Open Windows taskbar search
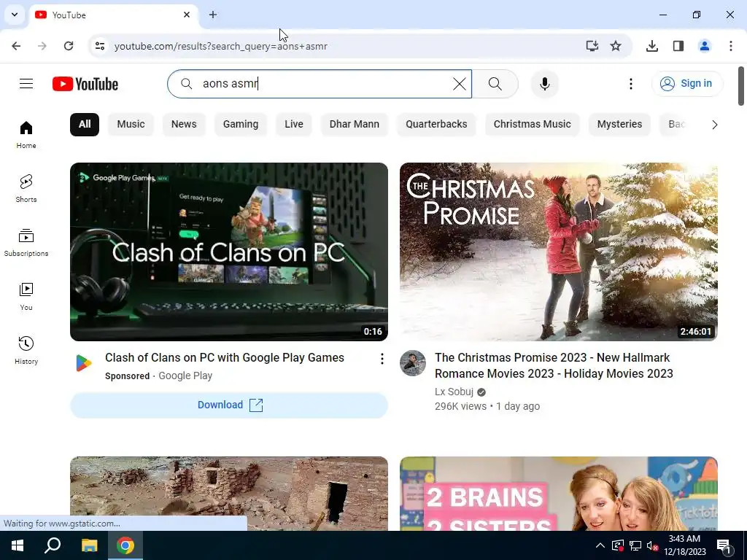The width and height of the screenshot is (747, 560). [x=53, y=545]
